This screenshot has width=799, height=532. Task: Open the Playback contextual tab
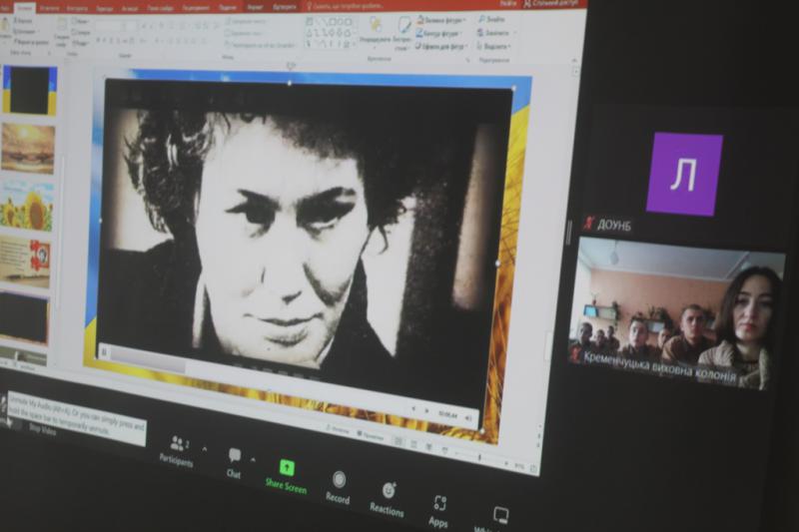(x=285, y=7)
